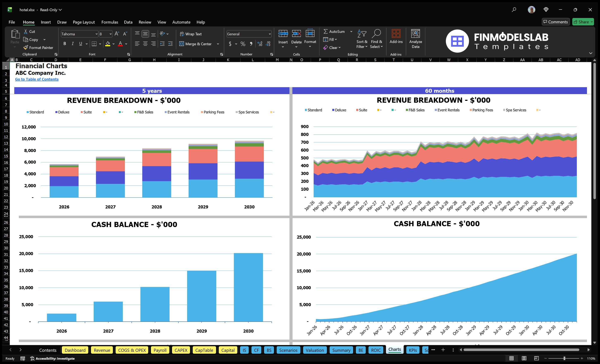Apply Percent Style number formatting
The image size is (600, 364).
point(243,44)
